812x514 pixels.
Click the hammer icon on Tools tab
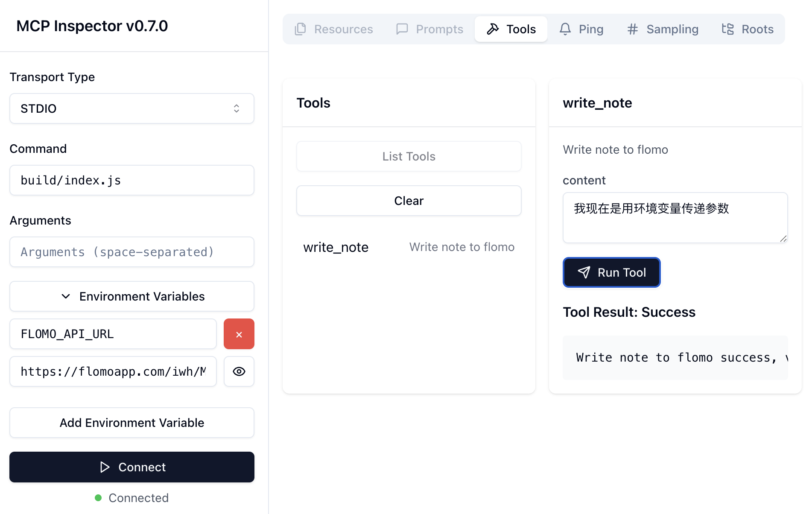click(x=493, y=29)
